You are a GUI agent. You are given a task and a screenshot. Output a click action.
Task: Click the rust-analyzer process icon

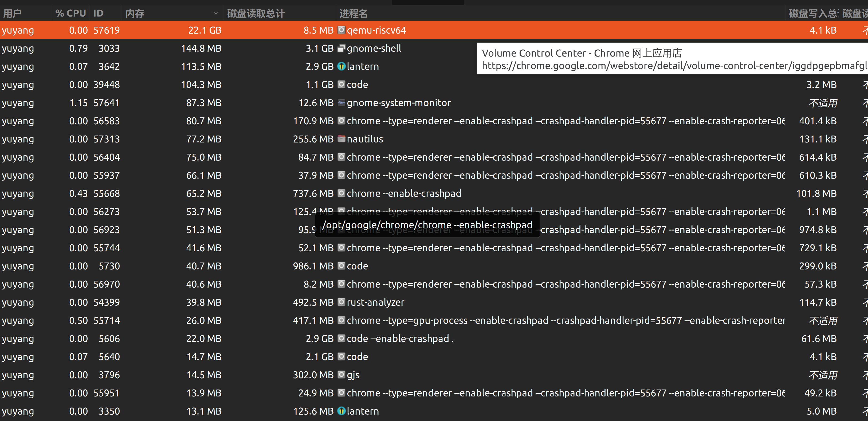341,302
